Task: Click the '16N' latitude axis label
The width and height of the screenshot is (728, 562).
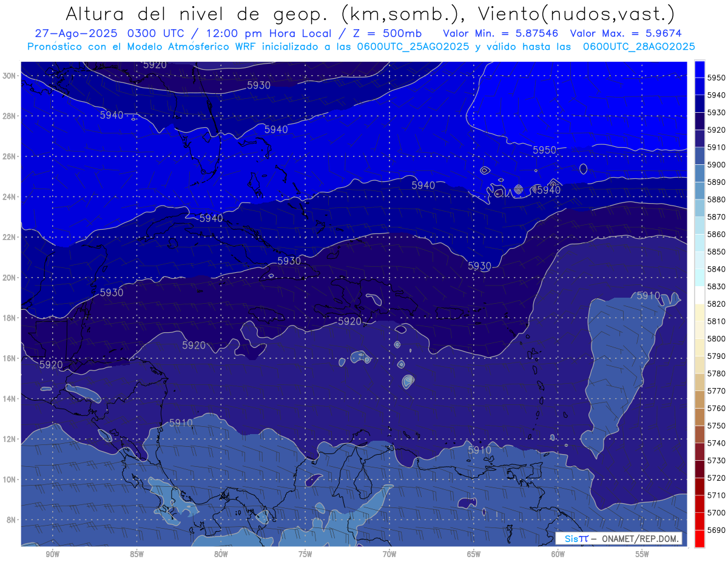Action: click(x=9, y=358)
